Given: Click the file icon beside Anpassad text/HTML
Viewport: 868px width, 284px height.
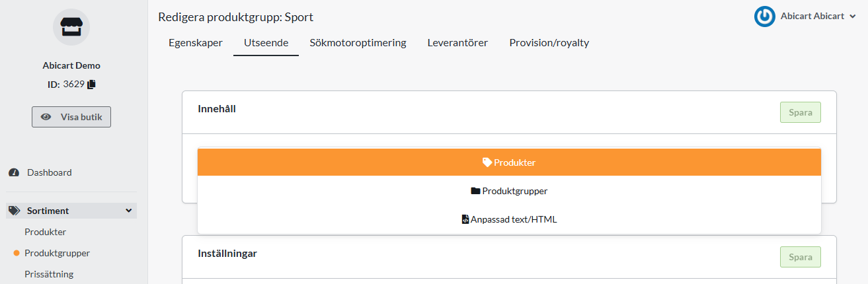Looking at the screenshot, I should 465,219.
